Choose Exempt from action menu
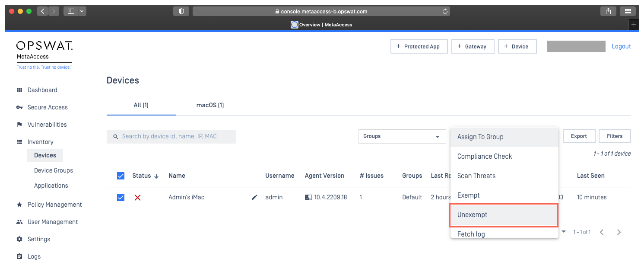Viewport: 644px width, 272px height. [504, 195]
